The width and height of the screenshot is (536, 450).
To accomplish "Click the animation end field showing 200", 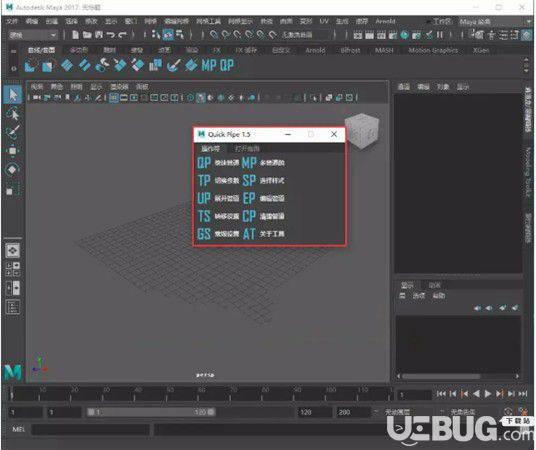I will pos(352,412).
